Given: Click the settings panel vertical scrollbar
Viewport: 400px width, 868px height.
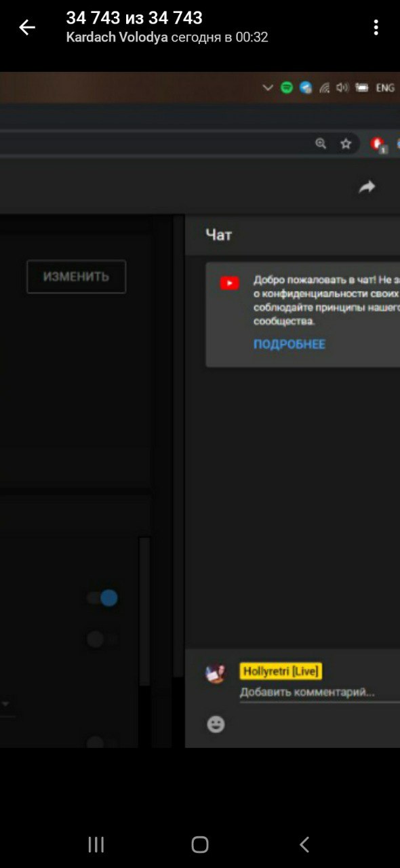Looking at the screenshot, I should tap(144, 610).
